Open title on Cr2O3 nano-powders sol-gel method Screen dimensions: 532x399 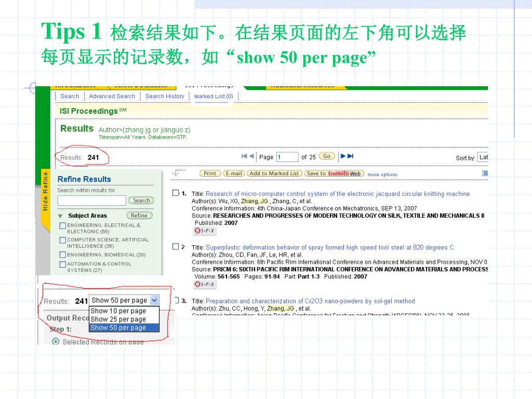coord(310,301)
